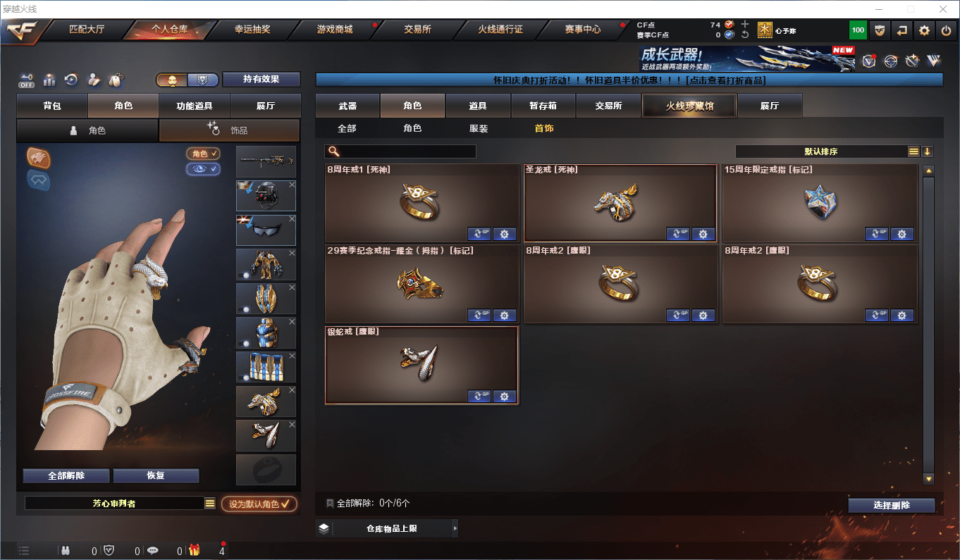960x560 pixels.
Task: Toggle the key OFF switch
Action: coord(27,80)
